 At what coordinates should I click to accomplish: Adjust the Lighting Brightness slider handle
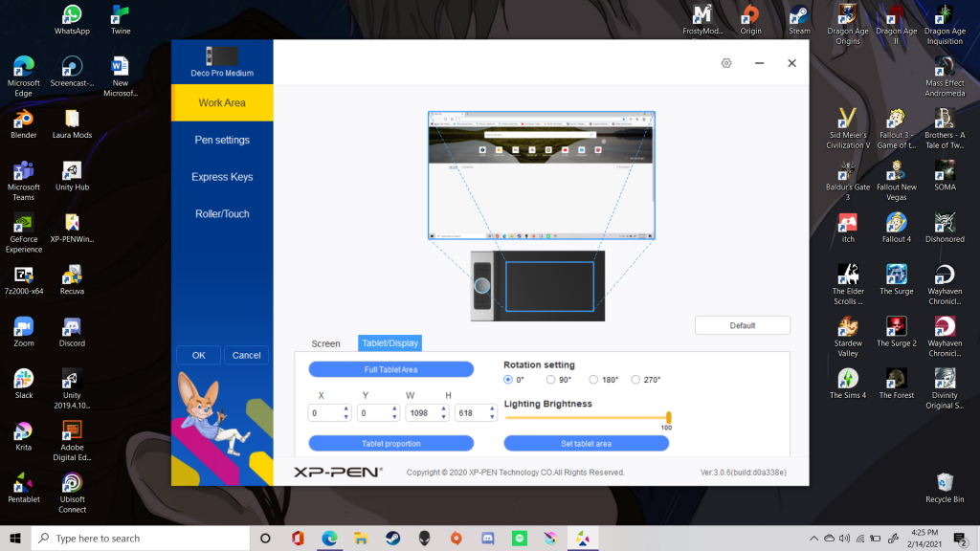click(x=669, y=417)
